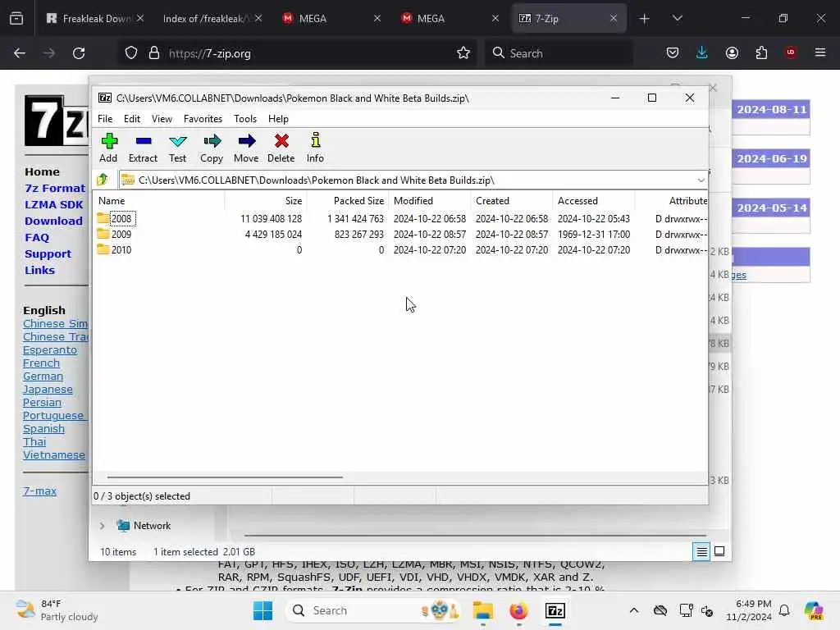Sort by the Name column header
This screenshot has width=840, height=630.
[160, 201]
